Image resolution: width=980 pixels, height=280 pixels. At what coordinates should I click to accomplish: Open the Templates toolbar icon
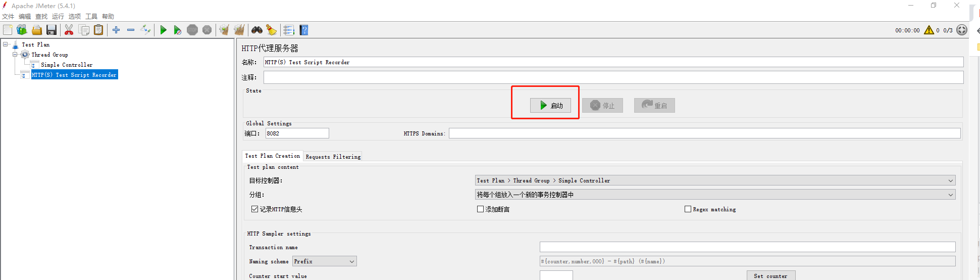click(22, 30)
